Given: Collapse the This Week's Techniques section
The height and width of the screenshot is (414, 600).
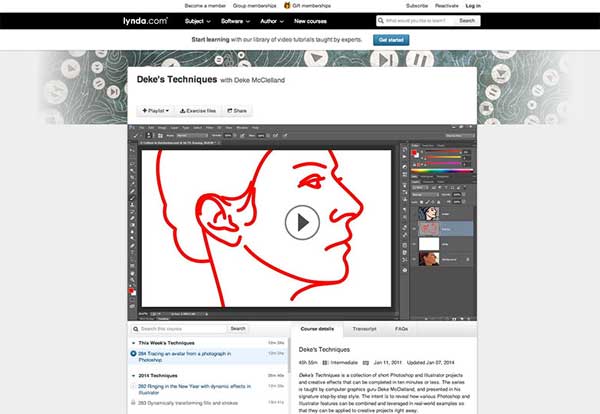Looking at the screenshot, I should (x=133, y=343).
